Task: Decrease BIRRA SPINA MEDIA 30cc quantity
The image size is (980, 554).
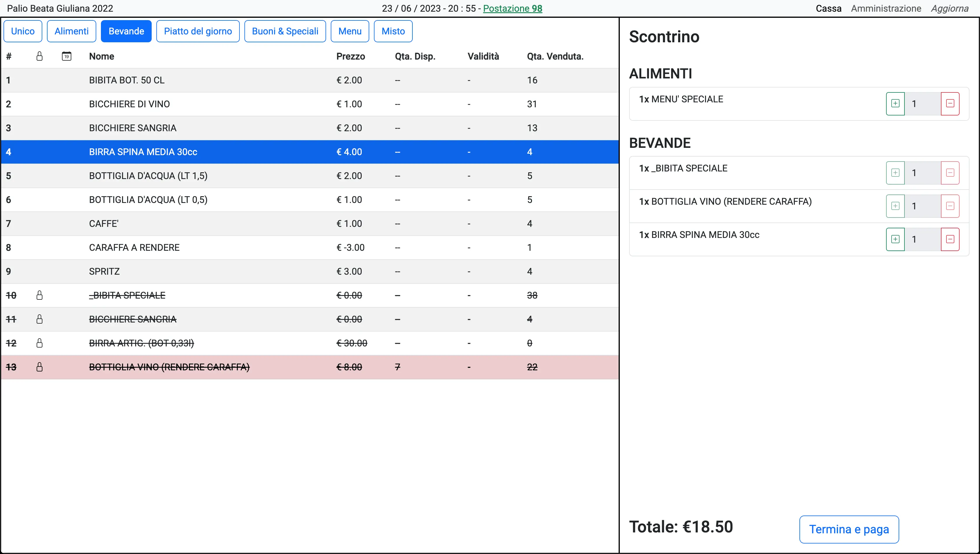Action: tap(950, 239)
